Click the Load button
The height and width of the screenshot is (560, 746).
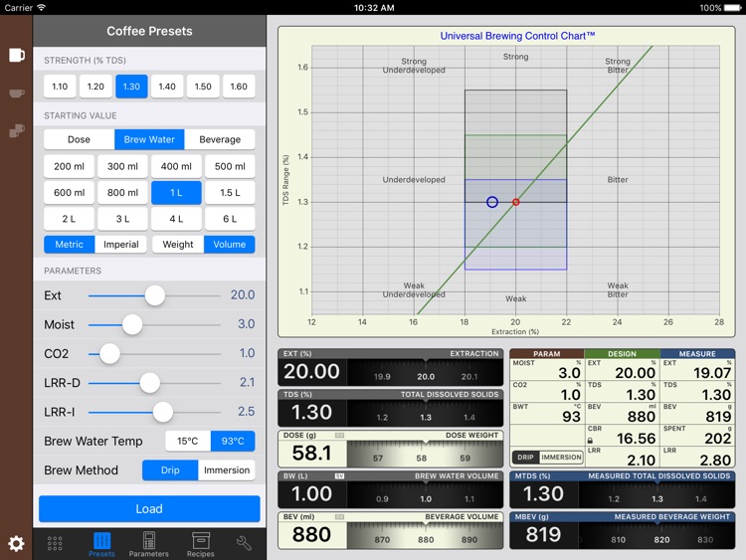(149, 508)
